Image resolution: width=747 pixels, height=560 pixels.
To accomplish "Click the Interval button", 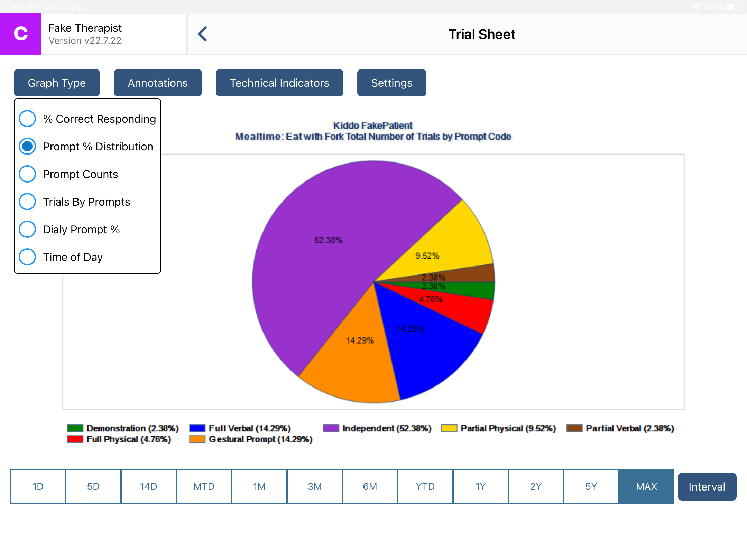I will 707,486.
